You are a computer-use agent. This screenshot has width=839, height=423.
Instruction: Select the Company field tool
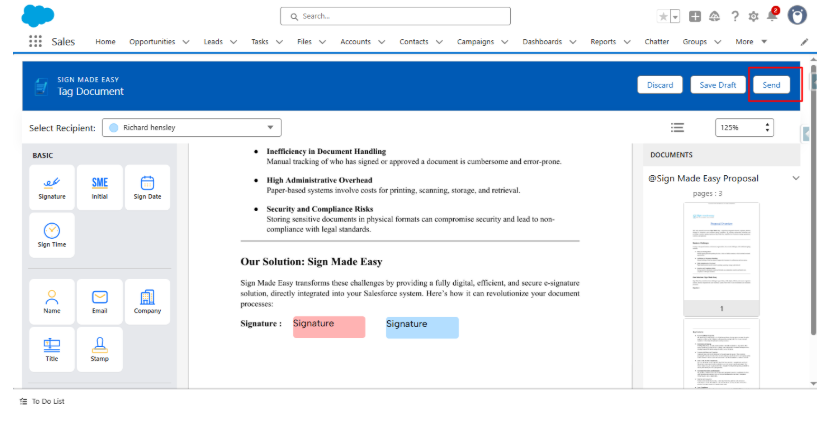click(x=147, y=302)
